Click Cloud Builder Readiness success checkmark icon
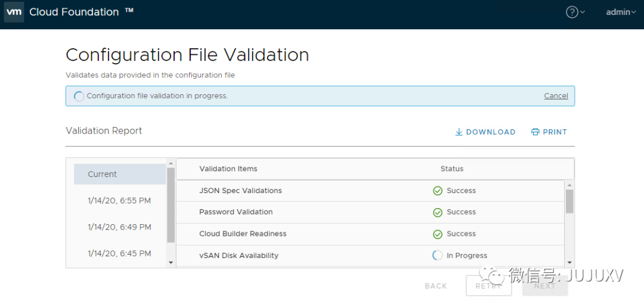 click(x=438, y=234)
